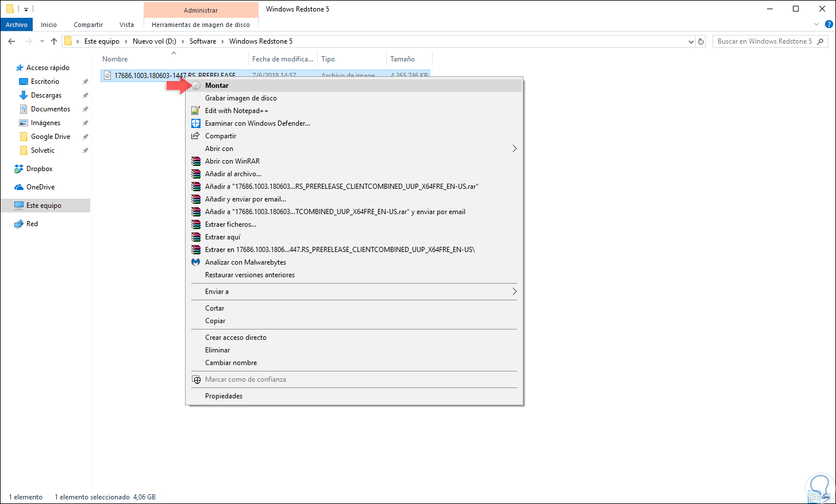Switch to the Vista ribbon tab

tap(126, 25)
